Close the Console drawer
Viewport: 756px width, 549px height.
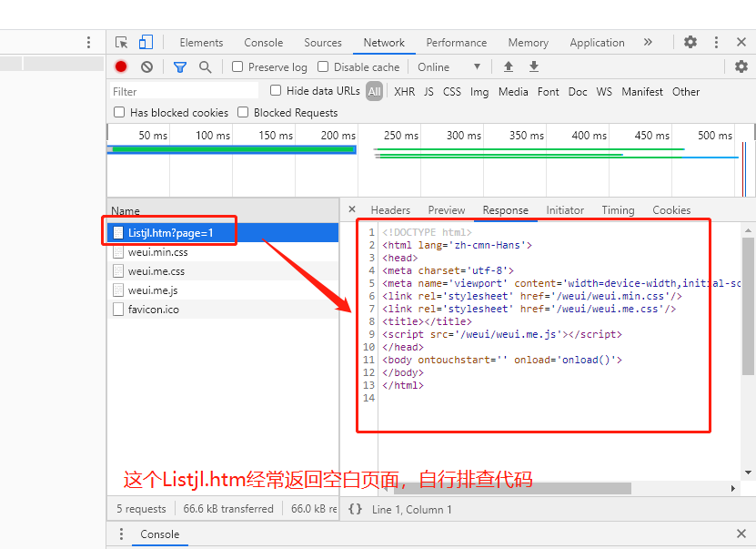pyautogui.click(x=741, y=534)
